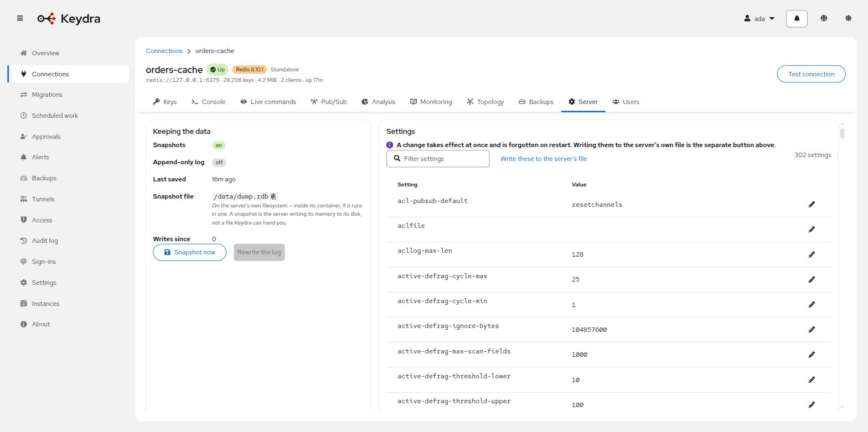Open Audit log in sidebar
Viewport: 868px width, 432px height.
pyautogui.click(x=69, y=241)
